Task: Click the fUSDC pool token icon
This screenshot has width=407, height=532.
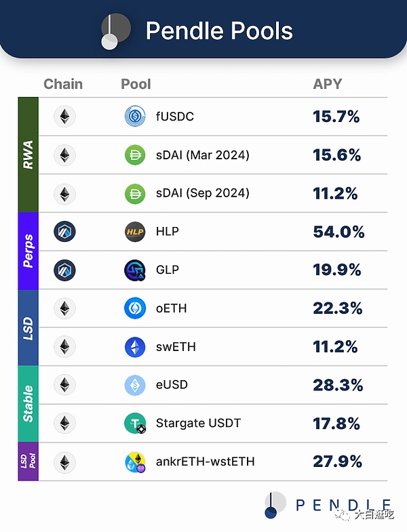Action: tap(136, 117)
